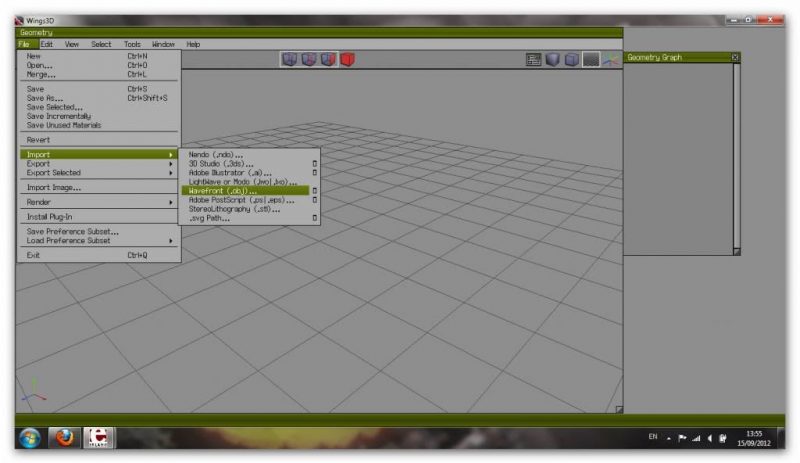Toggle axes display icon
This screenshot has height=463, width=800.
(x=610, y=60)
